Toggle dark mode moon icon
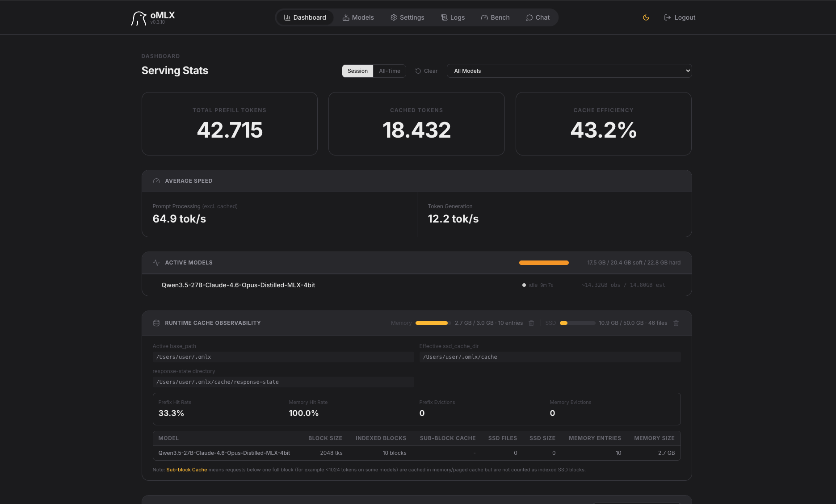Screen dimensions: 836x504 click(646, 17)
